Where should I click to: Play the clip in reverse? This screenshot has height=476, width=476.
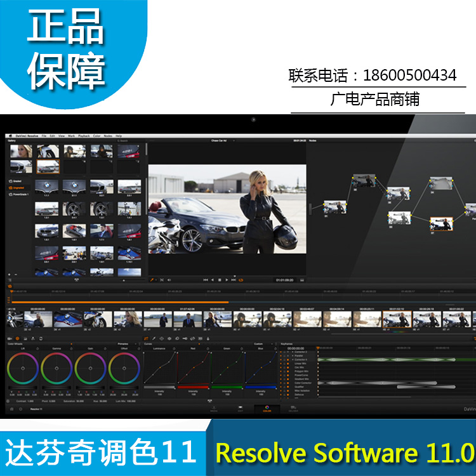tap(213, 280)
